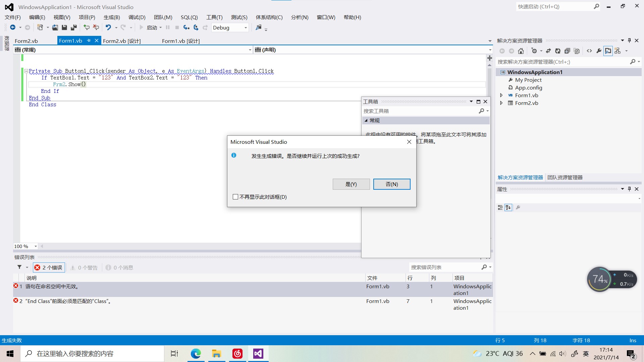This screenshot has height=362, width=644.
Task: Click the Toolbox search field
Action: point(420,111)
